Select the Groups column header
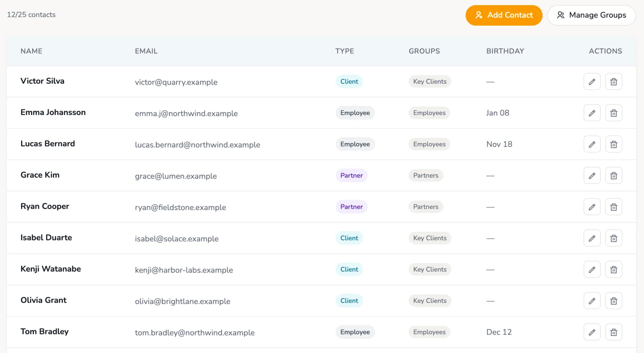The width and height of the screenshot is (644, 353). tap(424, 51)
